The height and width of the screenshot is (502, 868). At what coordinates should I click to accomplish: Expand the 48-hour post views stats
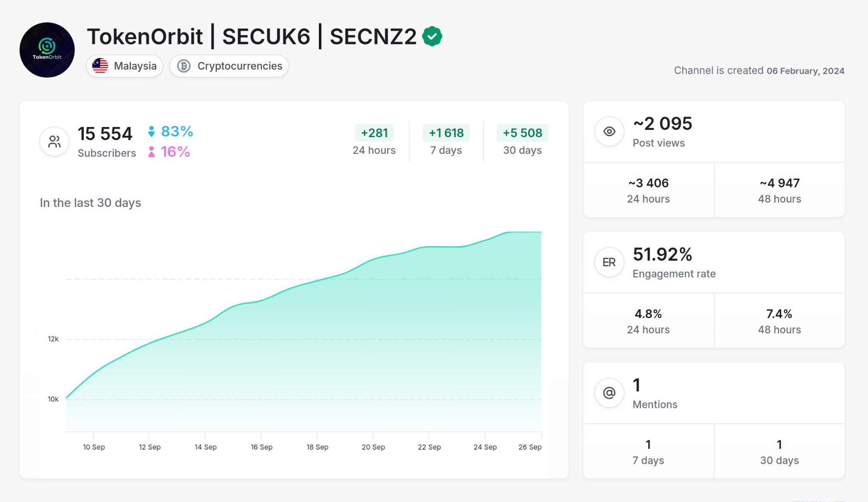[779, 189]
